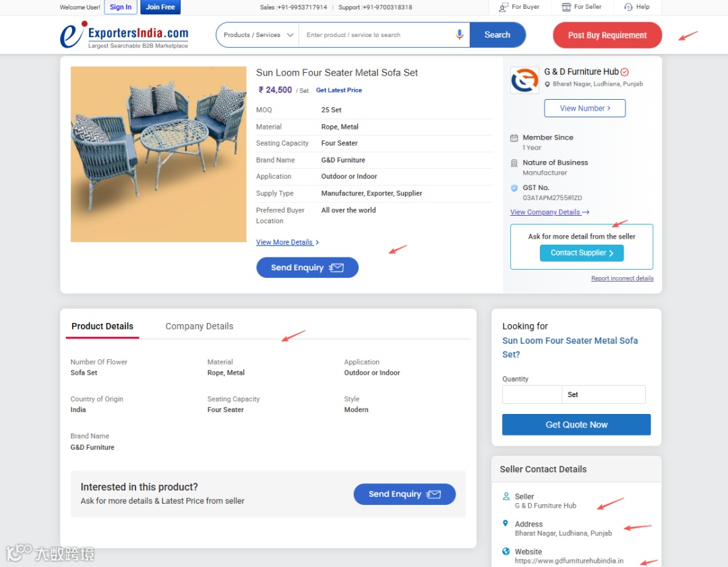Viewport: 728px width, 567px height.
Task: Click the For Buyer icon menu
Action: pos(504,7)
